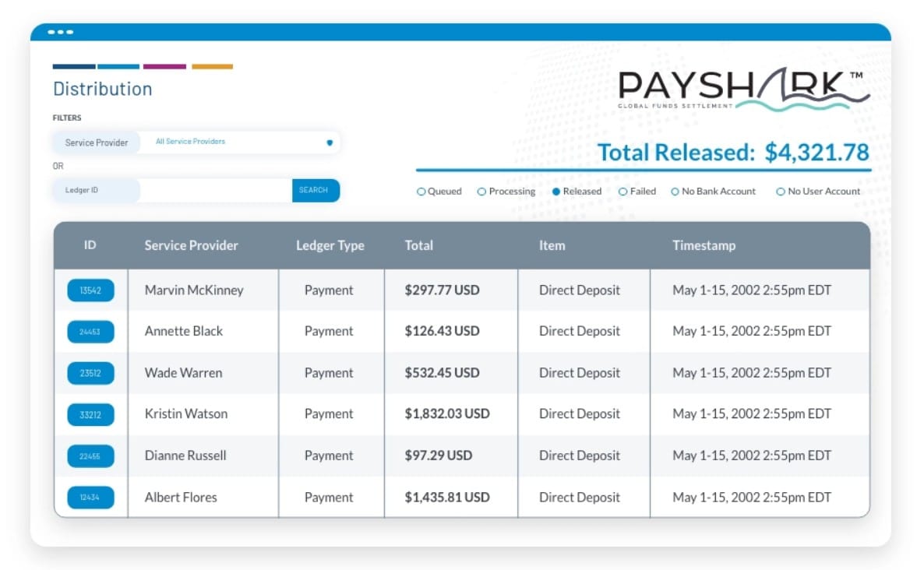Image resolution: width=924 pixels, height=570 pixels.
Task: Click the magenta bar segment
Action: click(x=165, y=66)
